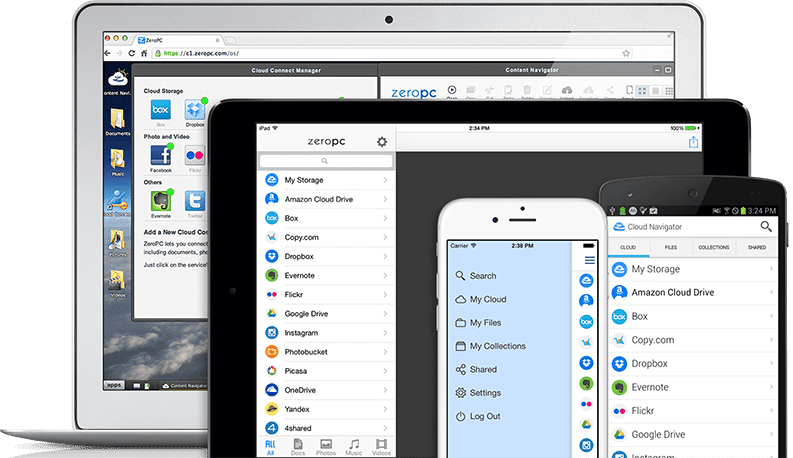Tap Flickr icon in iPhone sidebar

[586, 404]
